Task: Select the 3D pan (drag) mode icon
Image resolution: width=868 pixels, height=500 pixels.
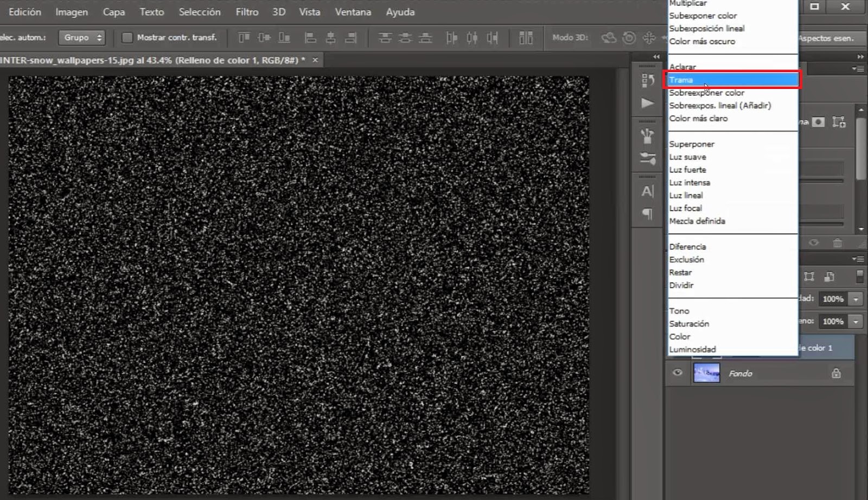Action: [x=649, y=37]
